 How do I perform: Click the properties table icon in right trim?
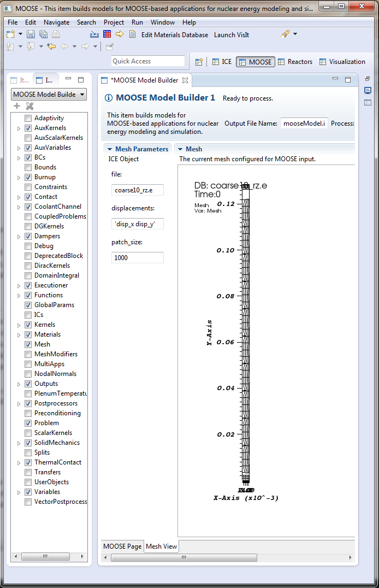pyautogui.click(x=368, y=102)
